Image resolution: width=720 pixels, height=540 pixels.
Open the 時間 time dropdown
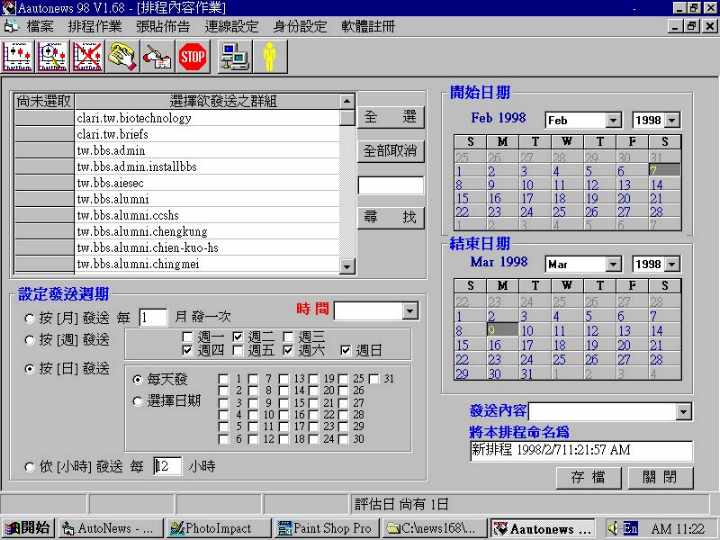pyautogui.click(x=410, y=311)
